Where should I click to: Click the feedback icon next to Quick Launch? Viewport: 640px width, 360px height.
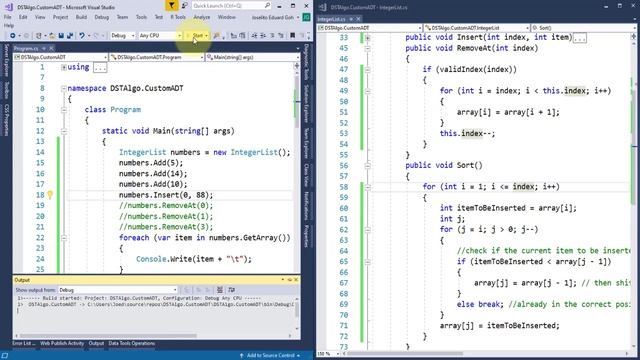(x=184, y=5)
